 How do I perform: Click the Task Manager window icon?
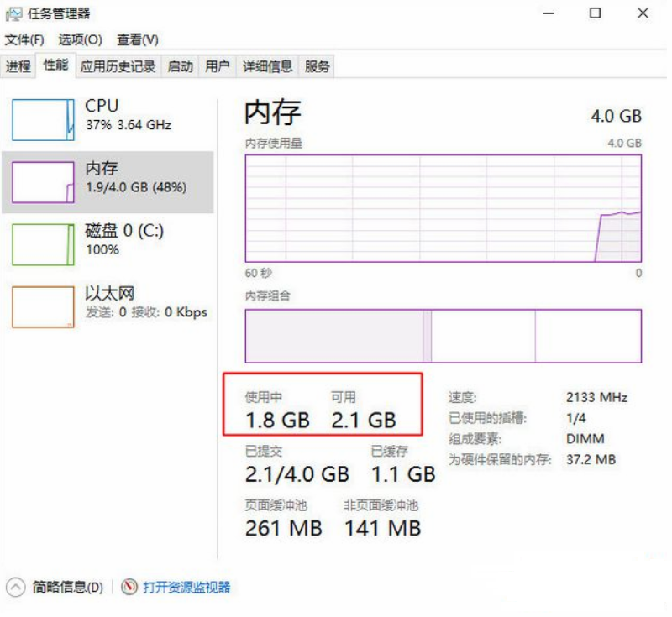click(x=13, y=13)
